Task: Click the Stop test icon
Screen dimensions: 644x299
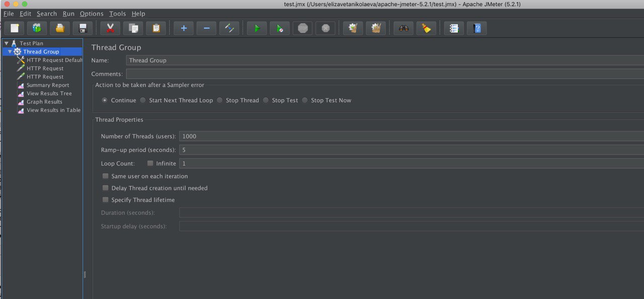Action: (x=302, y=28)
